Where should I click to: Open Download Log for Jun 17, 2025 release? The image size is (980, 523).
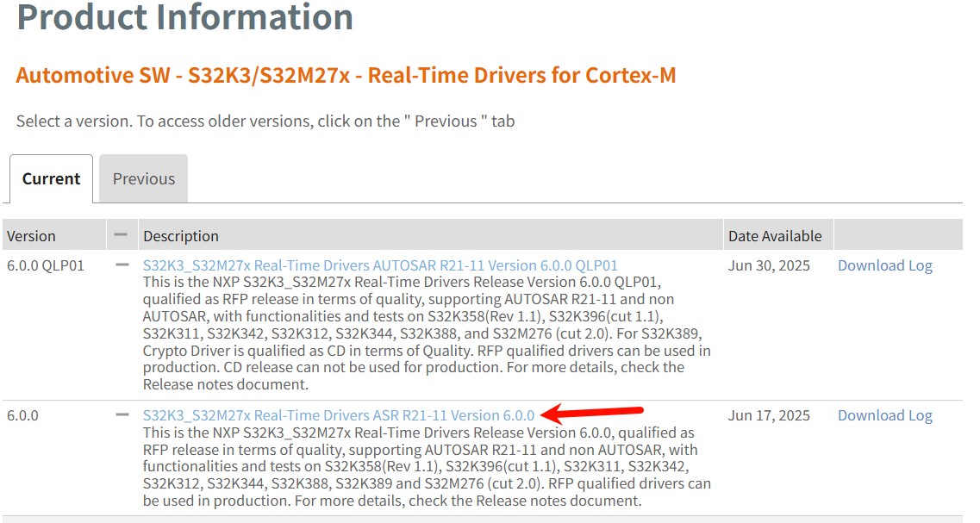pos(885,415)
